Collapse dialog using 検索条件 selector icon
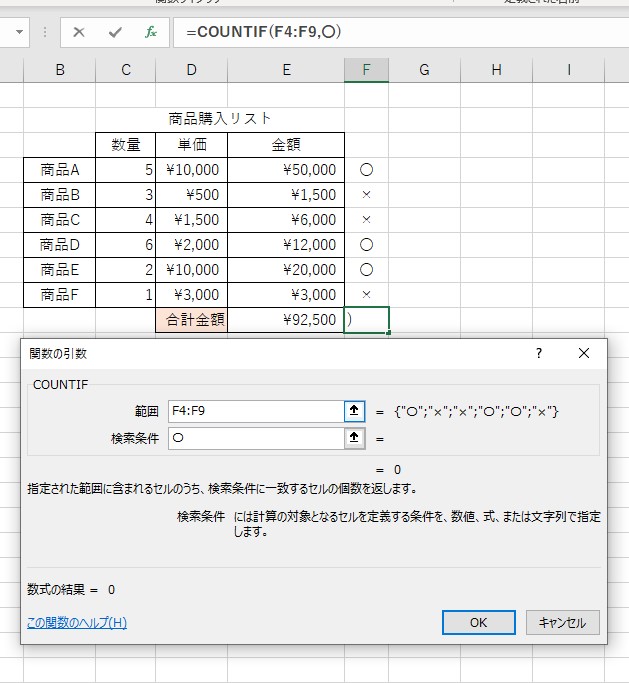The image size is (629, 683). pyautogui.click(x=354, y=437)
